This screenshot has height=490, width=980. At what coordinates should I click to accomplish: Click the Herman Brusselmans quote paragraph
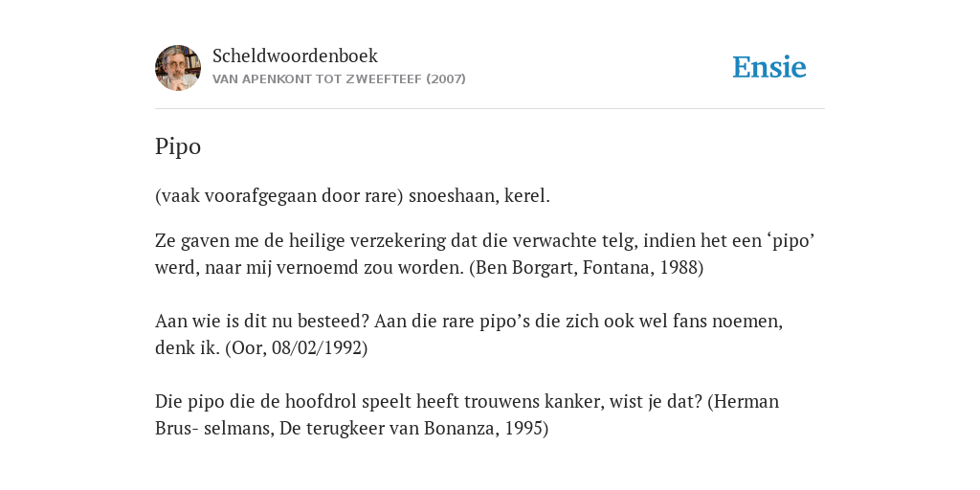[x=467, y=414]
